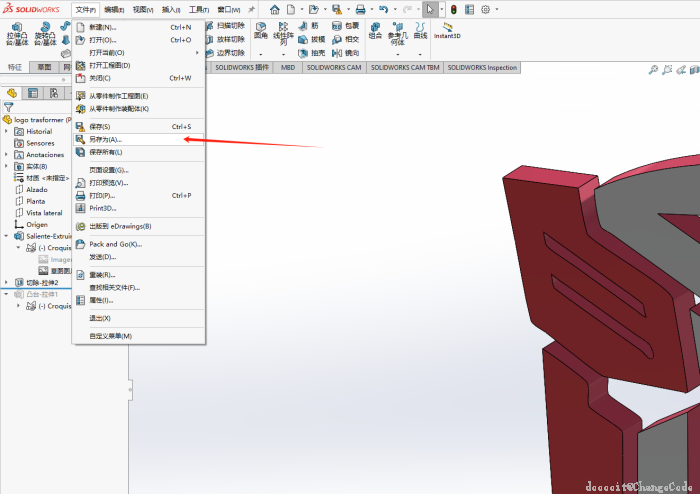Viewport: 700px width, 495px height.
Task: Expand the Historial tree node
Action: click(6, 131)
